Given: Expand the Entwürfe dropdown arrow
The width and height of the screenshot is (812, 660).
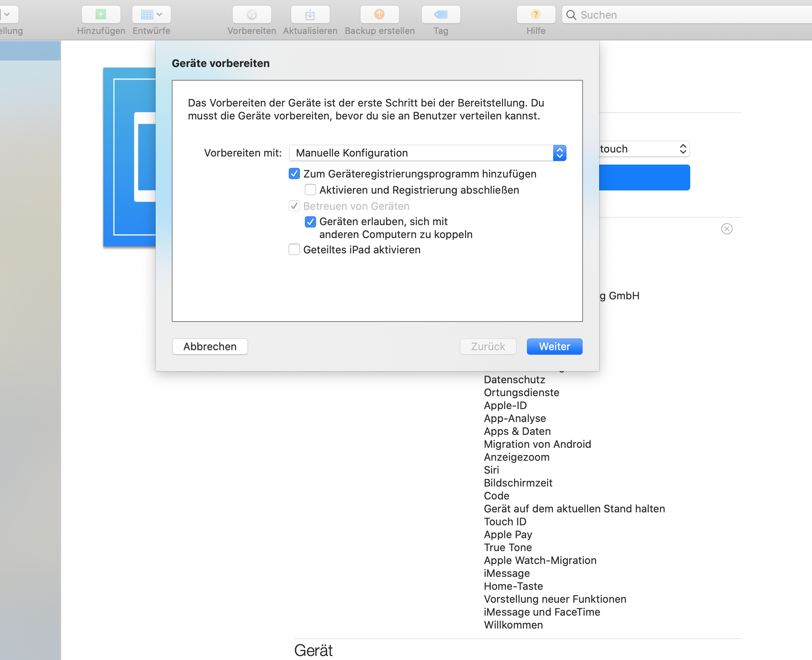Looking at the screenshot, I should 160,15.
